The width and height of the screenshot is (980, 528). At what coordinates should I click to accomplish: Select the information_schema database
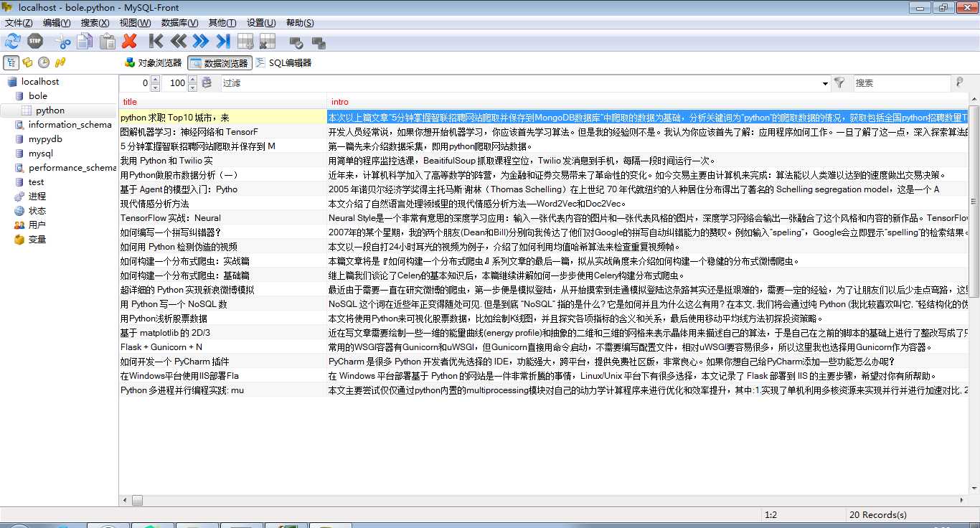click(70, 125)
